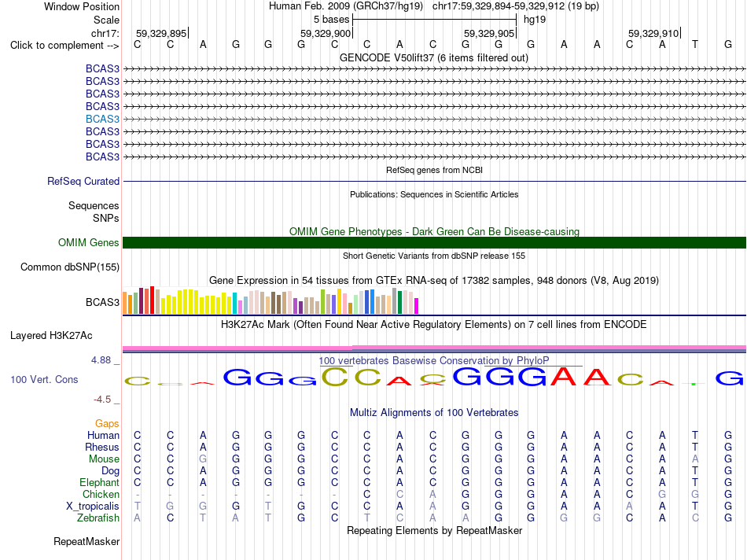Viewport: 747px width, 560px height.
Task: Select the Human alignment row label
Action: [x=103, y=435]
